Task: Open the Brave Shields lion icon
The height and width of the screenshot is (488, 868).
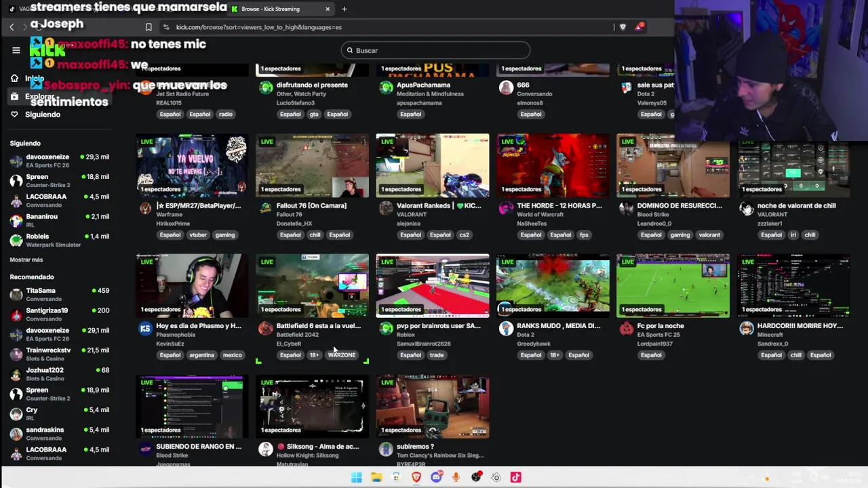Action: [x=623, y=27]
